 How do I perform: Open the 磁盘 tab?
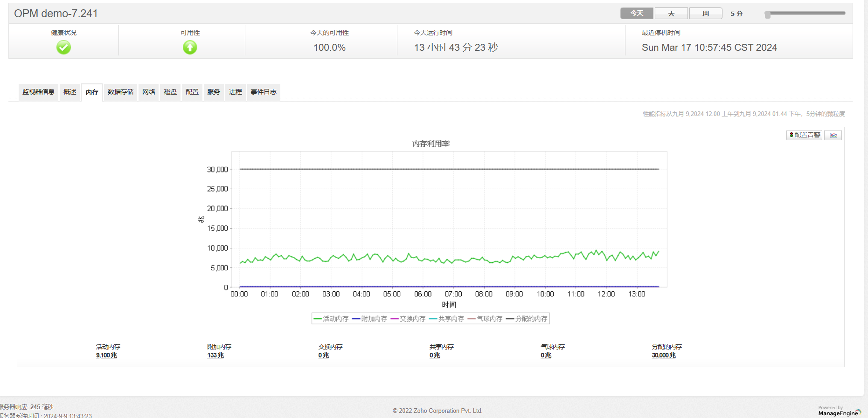(170, 92)
